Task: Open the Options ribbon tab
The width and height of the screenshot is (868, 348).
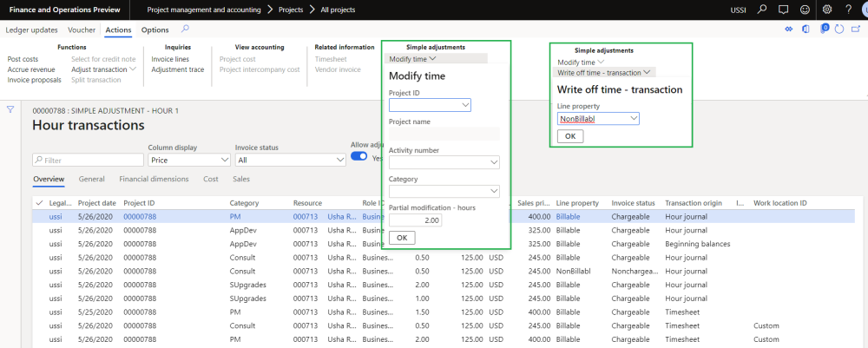Action: coord(155,30)
